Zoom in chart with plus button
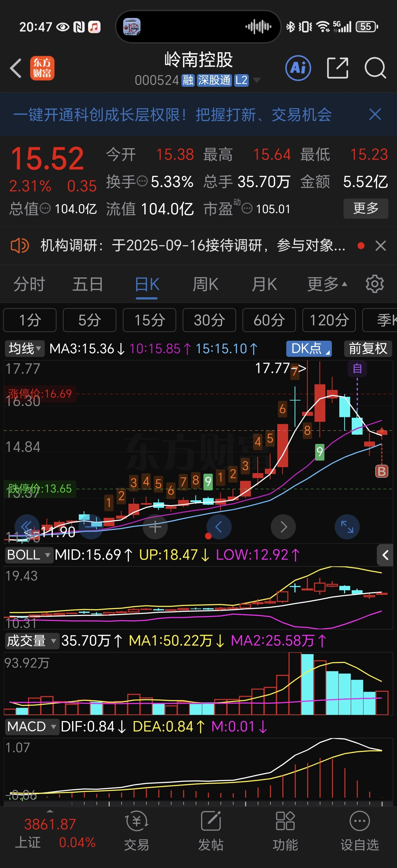Viewport: 397px width, 868px height. point(155,527)
